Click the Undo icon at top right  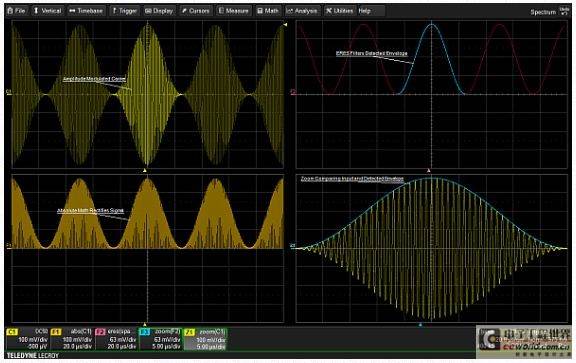pos(564,11)
